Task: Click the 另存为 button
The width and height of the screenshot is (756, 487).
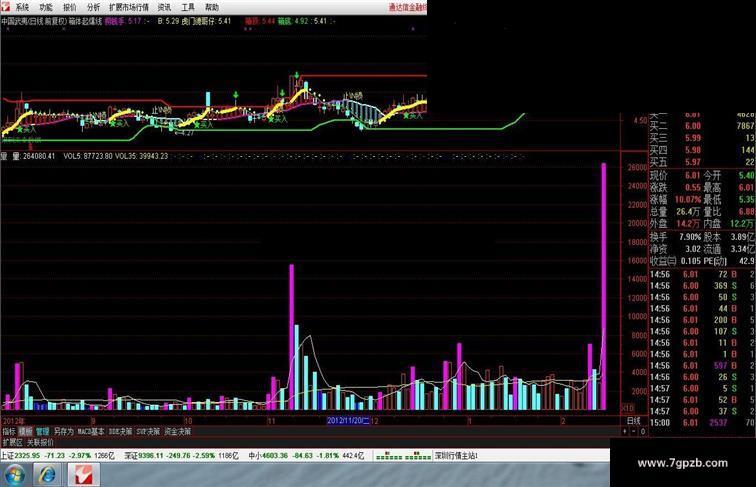Action: [63, 432]
